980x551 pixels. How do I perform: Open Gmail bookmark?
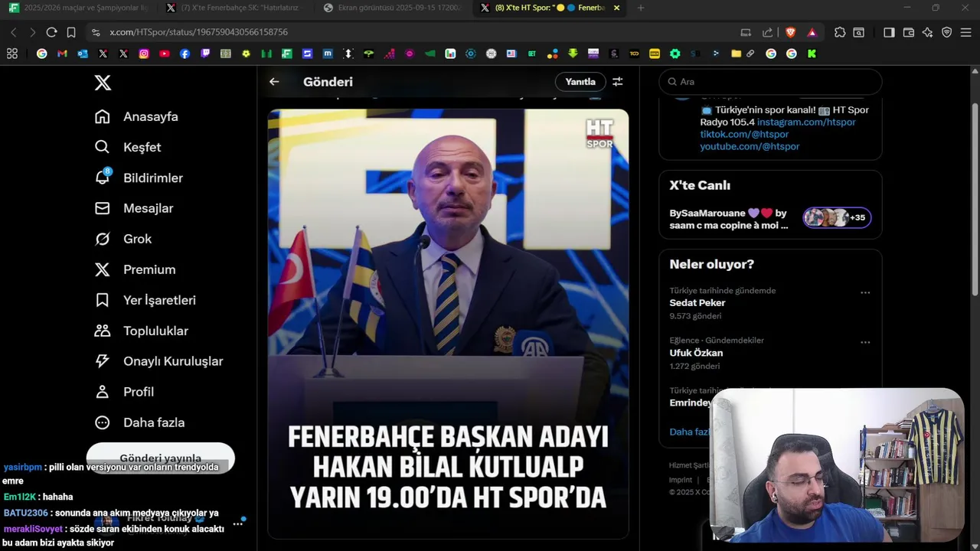62,54
